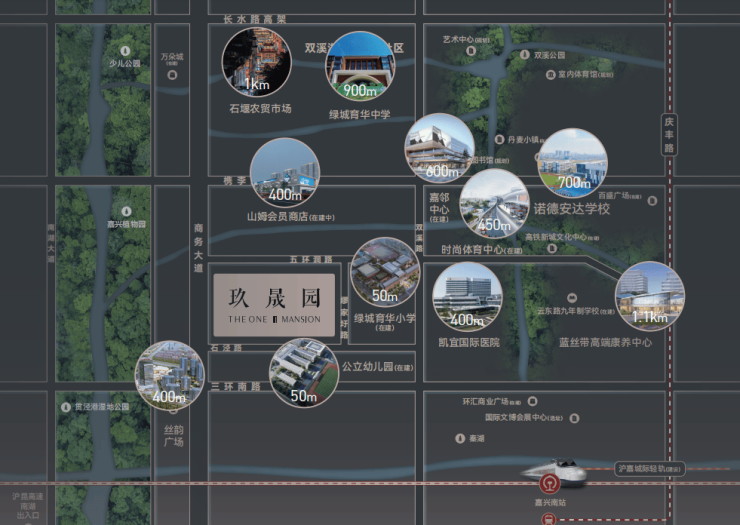Open the 1km 石堰农贸市场 photo circle
Image resolution: width=740 pixels, height=525 pixels.
(x=257, y=62)
